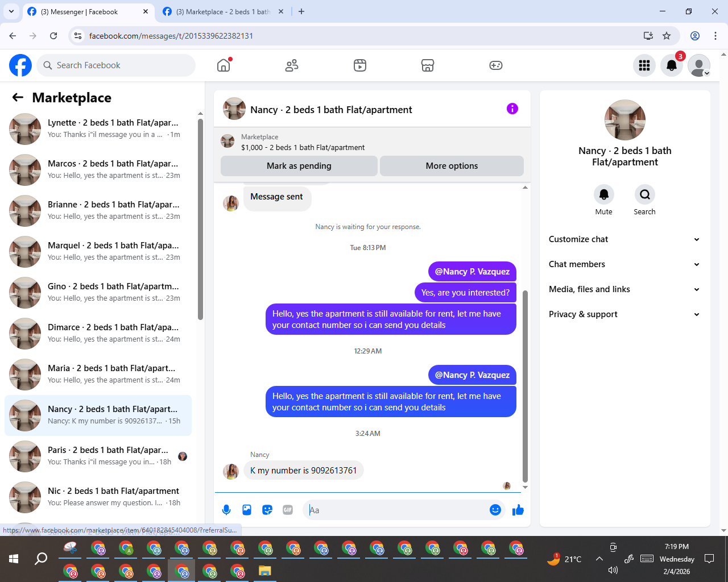
Task: Open Notifications bell with 3 badge
Action: (672, 65)
